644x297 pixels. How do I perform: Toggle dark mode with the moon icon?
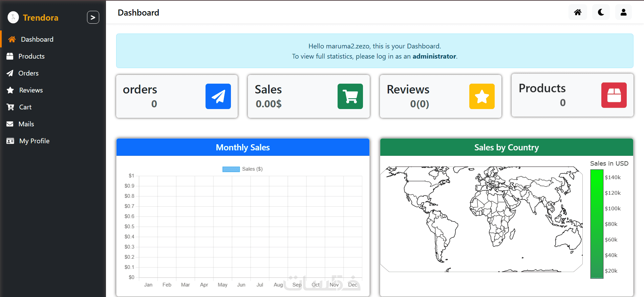[x=601, y=13]
